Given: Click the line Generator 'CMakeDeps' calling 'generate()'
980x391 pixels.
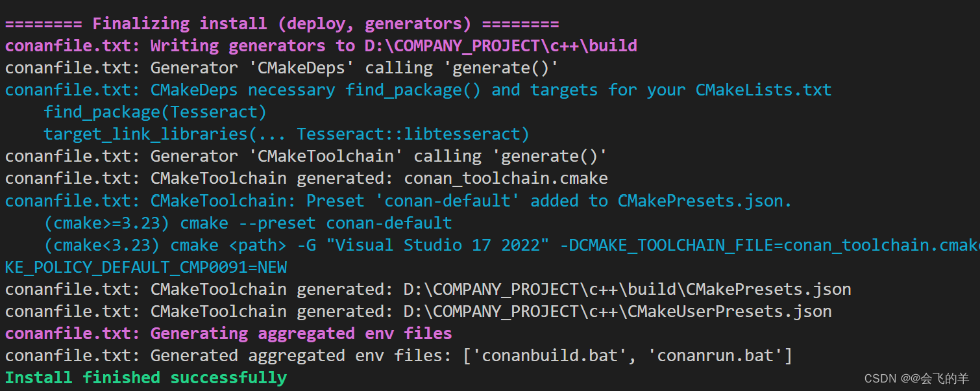Looking at the screenshot, I should [x=282, y=68].
